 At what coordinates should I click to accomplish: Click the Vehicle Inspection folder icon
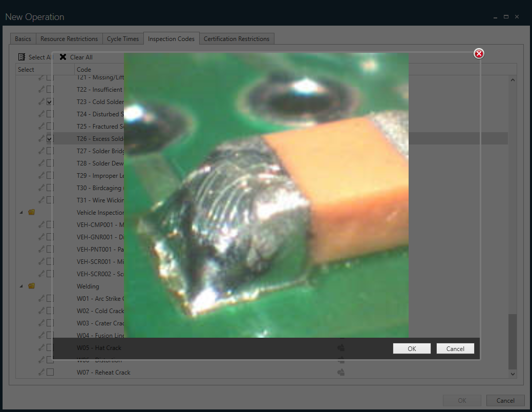tap(31, 212)
